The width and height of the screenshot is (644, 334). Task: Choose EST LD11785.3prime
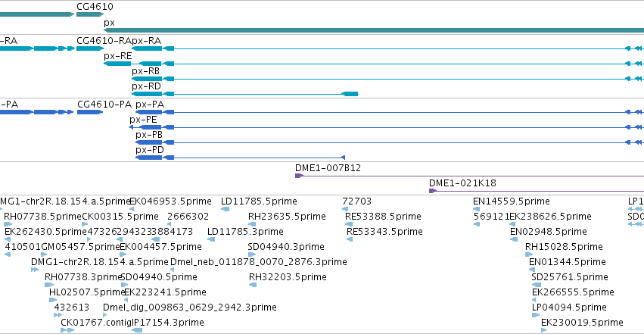tap(246, 232)
